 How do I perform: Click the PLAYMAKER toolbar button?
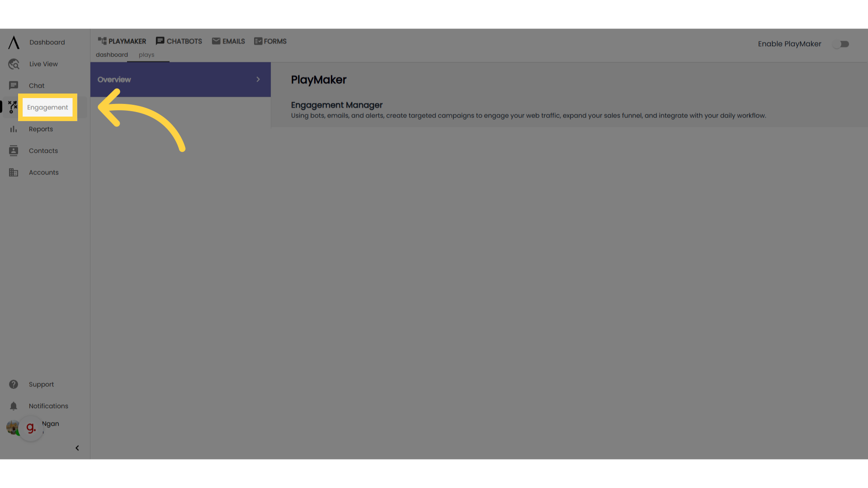[122, 41]
